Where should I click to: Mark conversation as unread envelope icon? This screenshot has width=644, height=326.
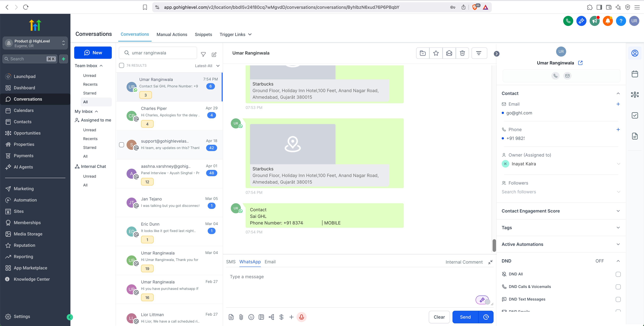tap(449, 53)
